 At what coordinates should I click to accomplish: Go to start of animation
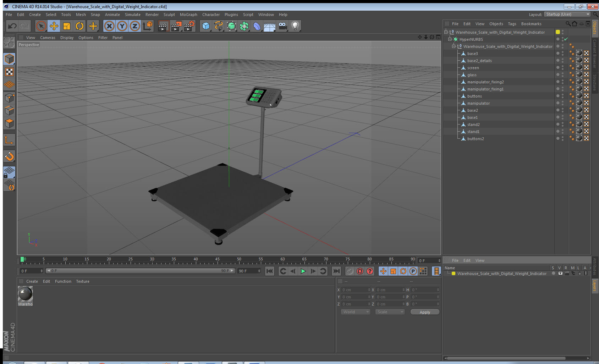[270, 271]
